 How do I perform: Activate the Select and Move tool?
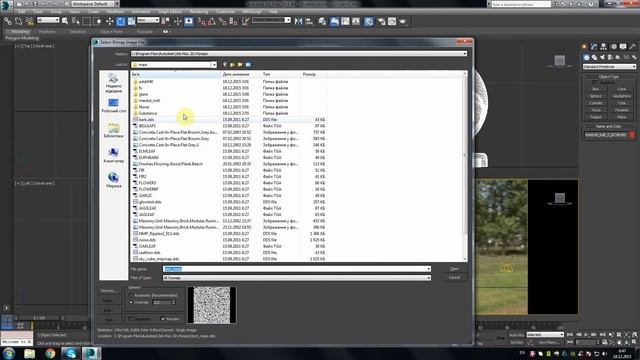(109, 21)
